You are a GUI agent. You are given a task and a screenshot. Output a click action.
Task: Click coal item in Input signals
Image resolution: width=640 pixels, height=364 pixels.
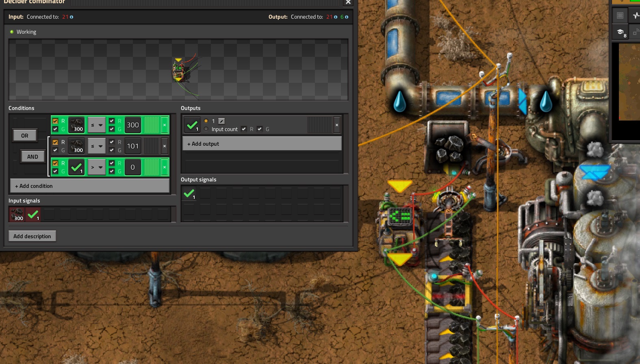coord(17,214)
